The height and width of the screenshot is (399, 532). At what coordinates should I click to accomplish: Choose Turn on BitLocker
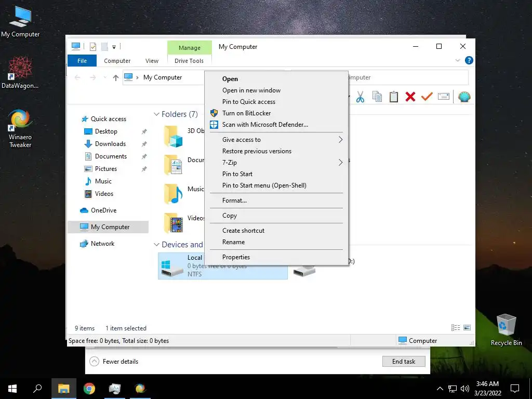coord(276,113)
